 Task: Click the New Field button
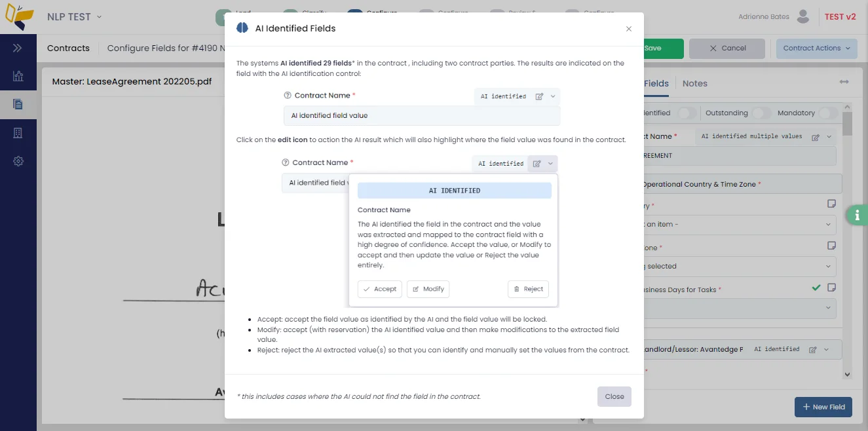(x=823, y=407)
